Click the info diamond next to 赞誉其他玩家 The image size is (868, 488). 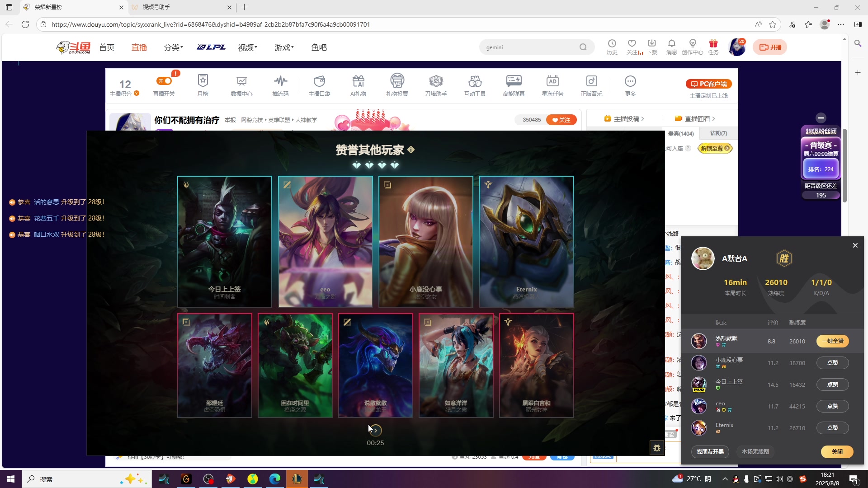[x=411, y=150]
